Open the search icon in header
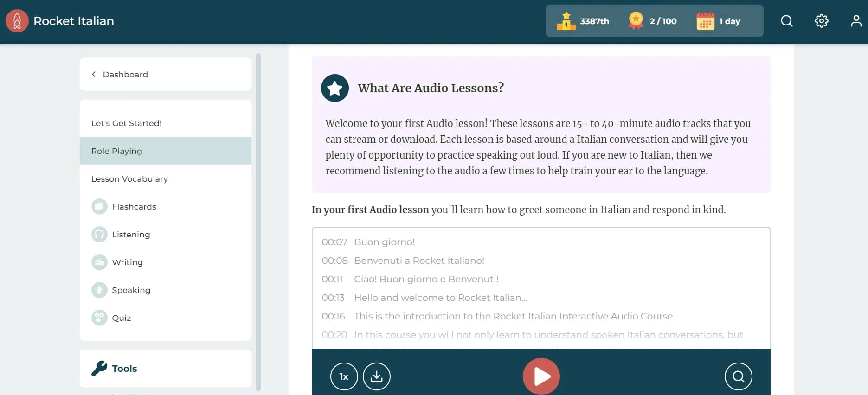The width and height of the screenshot is (868, 395). point(786,21)
